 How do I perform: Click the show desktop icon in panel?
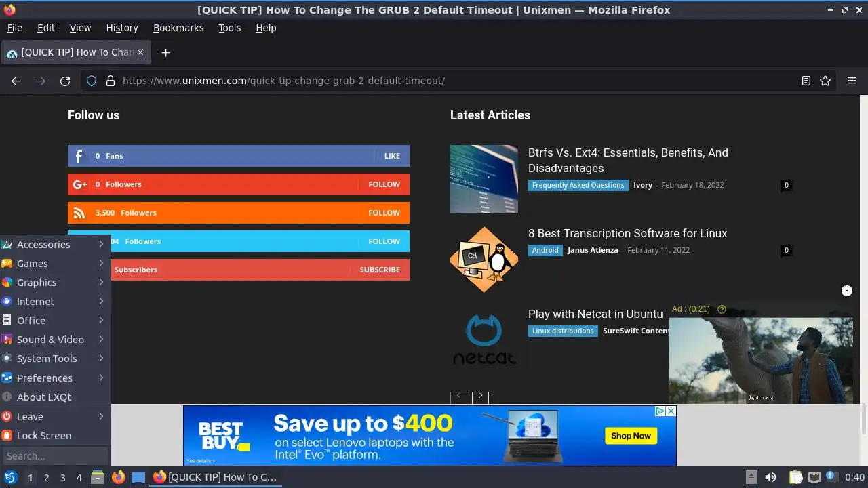[x=138, y=477]
